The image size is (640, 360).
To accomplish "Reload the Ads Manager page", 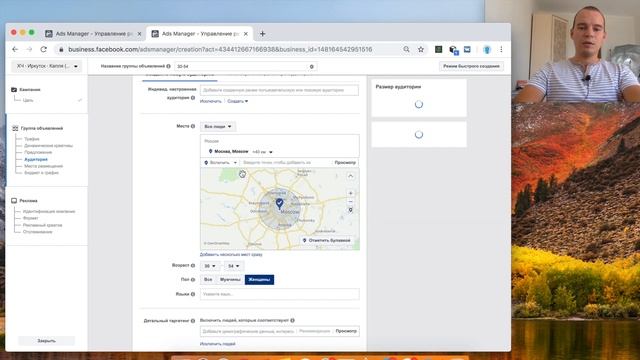I will [x=43, y=49].
